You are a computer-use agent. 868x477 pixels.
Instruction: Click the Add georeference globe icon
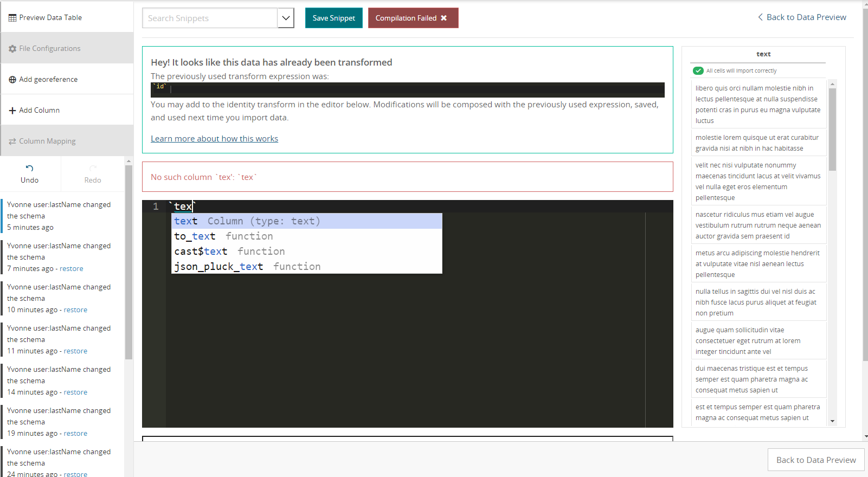point(12,80)
